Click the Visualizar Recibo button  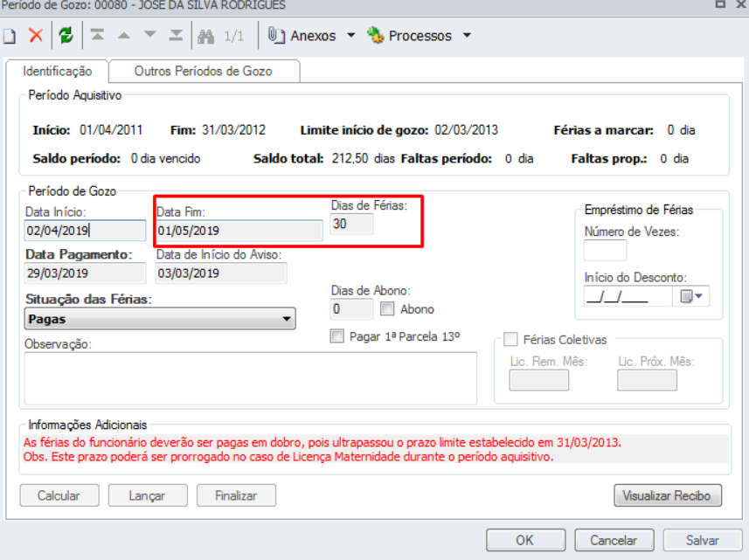point(668,495)
